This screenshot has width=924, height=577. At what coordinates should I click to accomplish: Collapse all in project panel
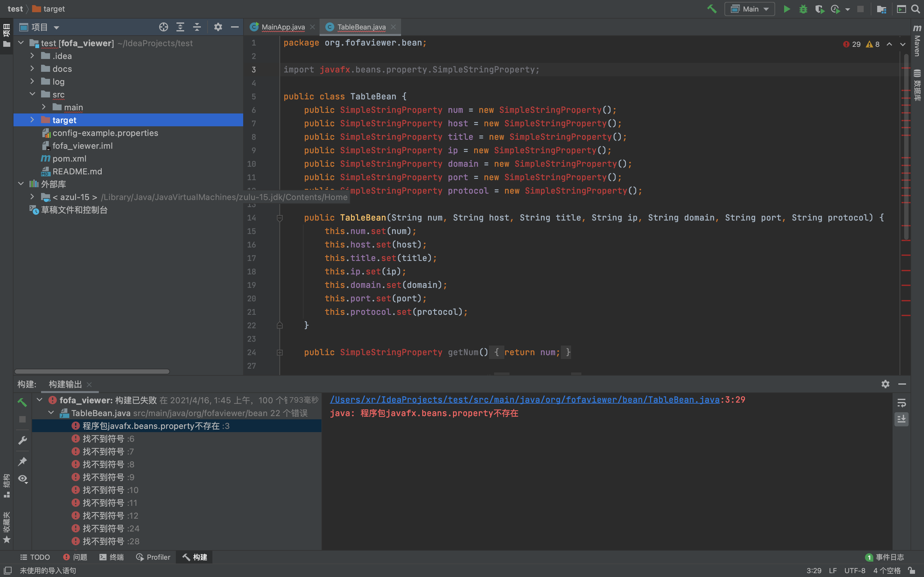197,27
